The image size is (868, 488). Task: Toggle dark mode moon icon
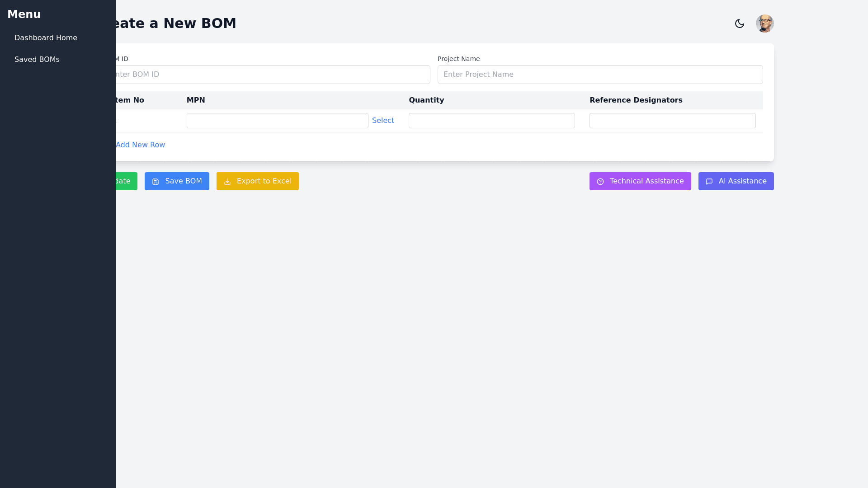tap(739, 23)
